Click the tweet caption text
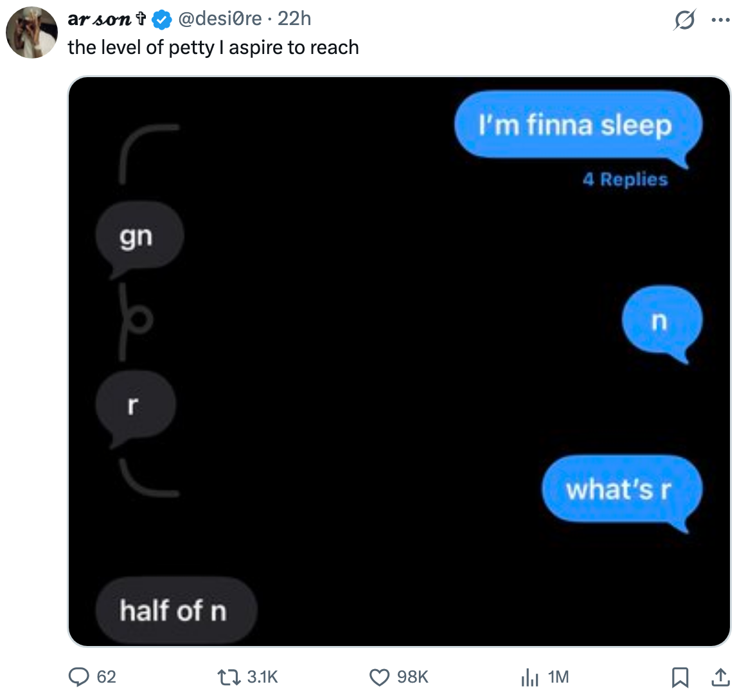Image resolution: width=746 pixels, height=700 pixels. [x=213, y=48]
